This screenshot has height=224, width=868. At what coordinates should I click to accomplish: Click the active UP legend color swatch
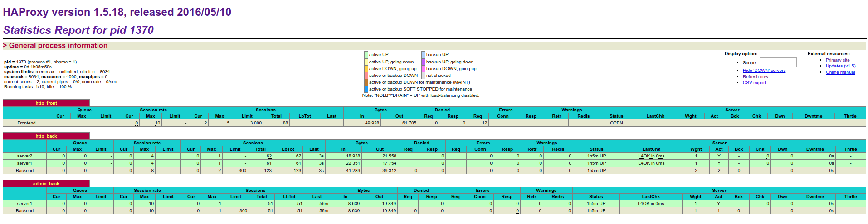[x=366, y=55]
